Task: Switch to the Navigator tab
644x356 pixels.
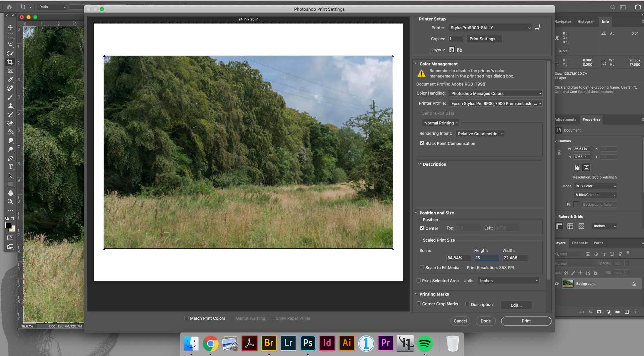Action: pos(563,21)
